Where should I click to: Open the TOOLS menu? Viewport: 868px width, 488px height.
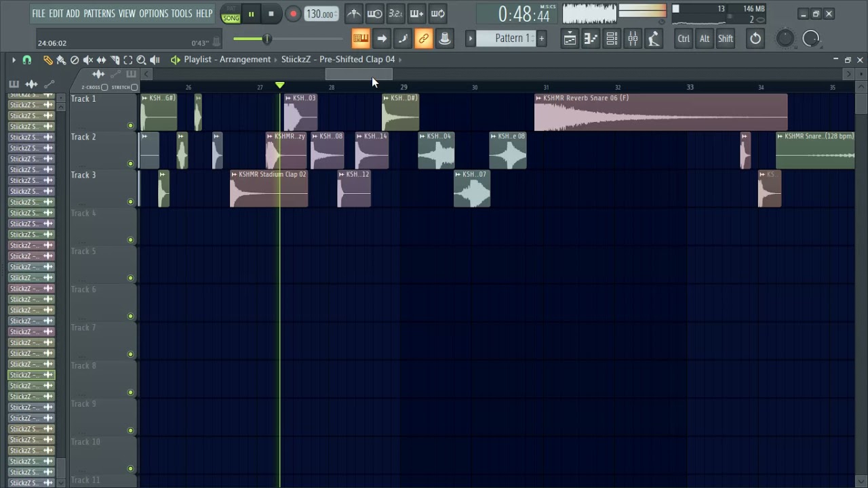pos(182,14)
